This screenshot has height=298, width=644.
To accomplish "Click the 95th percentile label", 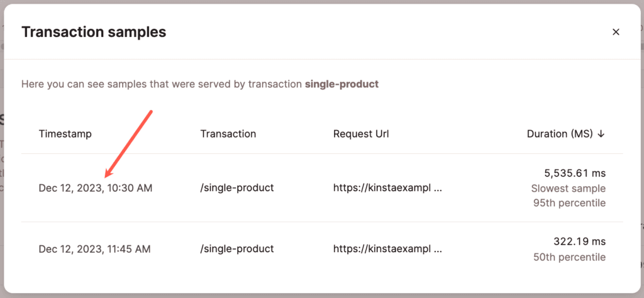I will coord(568,203).
